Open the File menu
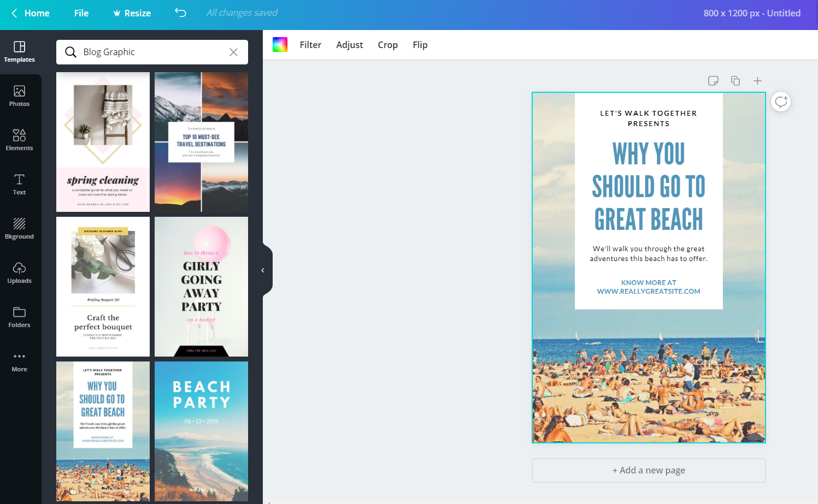818x504 pixels. pos(81,13)
